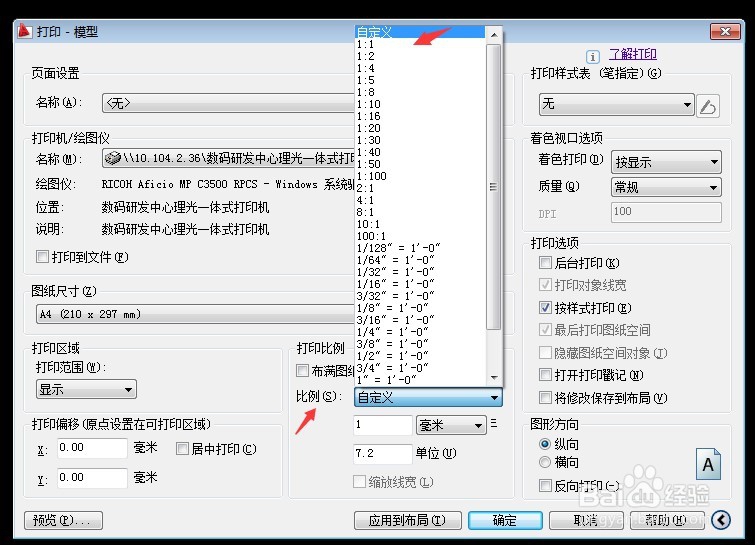Click the scale millimeter value field showing 1

pos(383,425)
